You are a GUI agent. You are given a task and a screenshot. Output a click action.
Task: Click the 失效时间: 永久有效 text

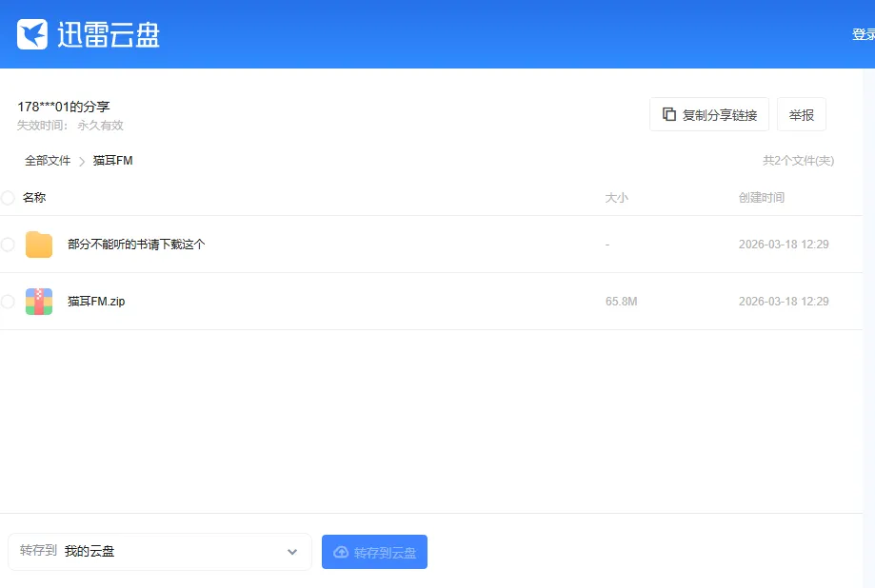point(70,125)
